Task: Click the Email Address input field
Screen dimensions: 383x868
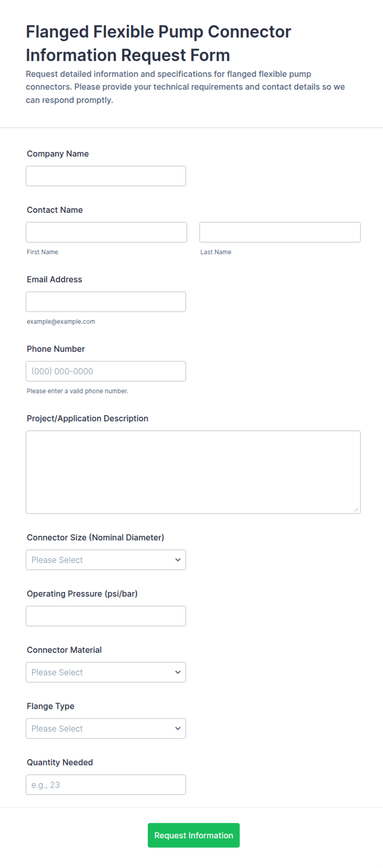Action: coord(106,302)
